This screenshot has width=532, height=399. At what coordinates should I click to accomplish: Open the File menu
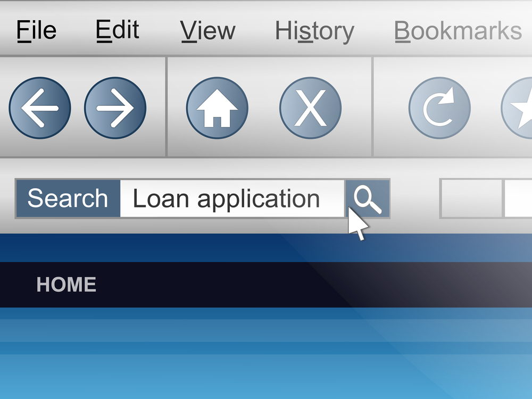[36, 30]
